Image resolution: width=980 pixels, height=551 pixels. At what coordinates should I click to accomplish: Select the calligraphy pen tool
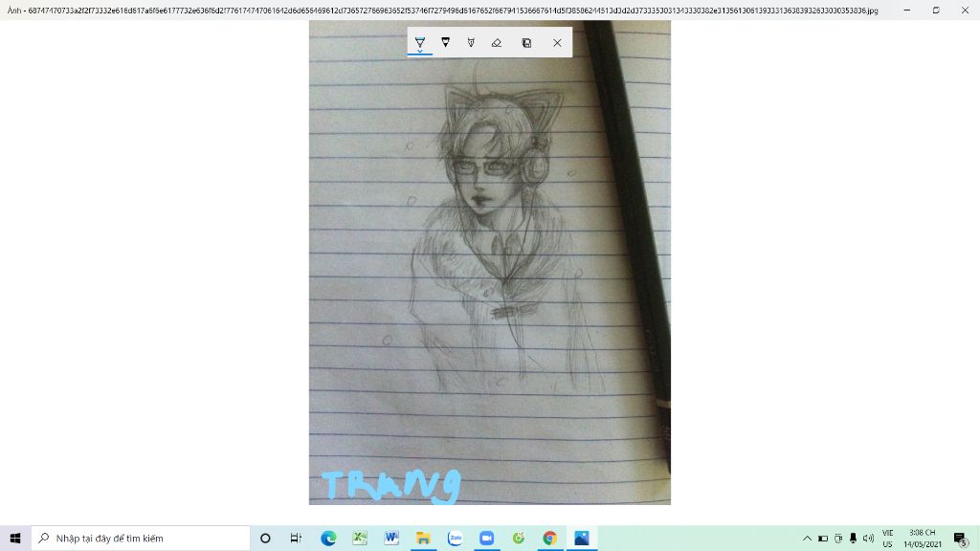[x=471, y=42]
